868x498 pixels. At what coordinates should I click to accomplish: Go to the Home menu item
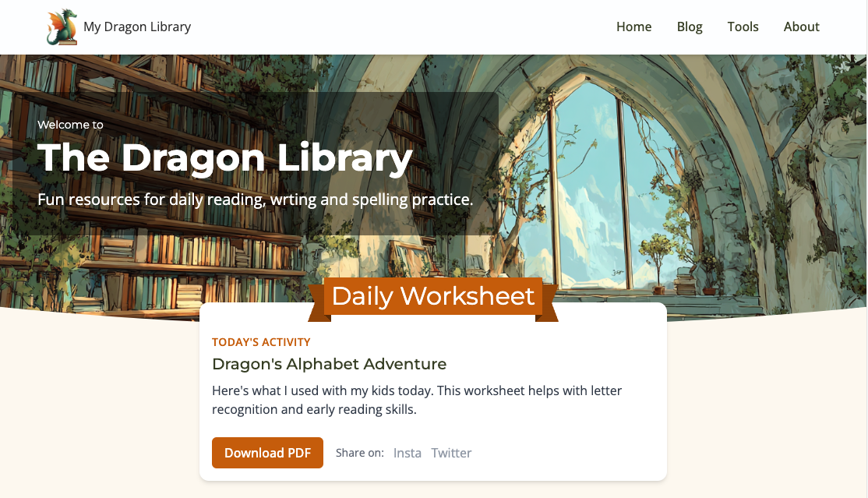(x=633, y=26)
